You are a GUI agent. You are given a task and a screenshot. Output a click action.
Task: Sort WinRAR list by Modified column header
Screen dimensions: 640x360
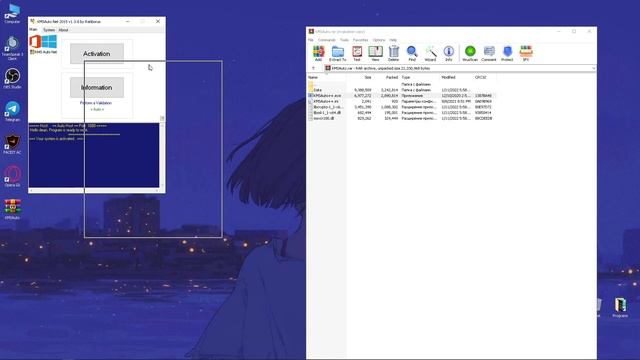pyautogui.click(x=448, y=77)
